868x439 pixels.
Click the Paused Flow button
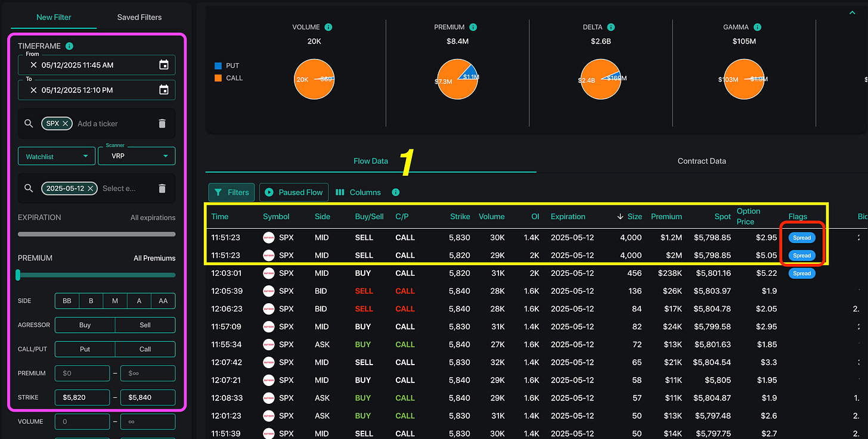pos(293,192)
